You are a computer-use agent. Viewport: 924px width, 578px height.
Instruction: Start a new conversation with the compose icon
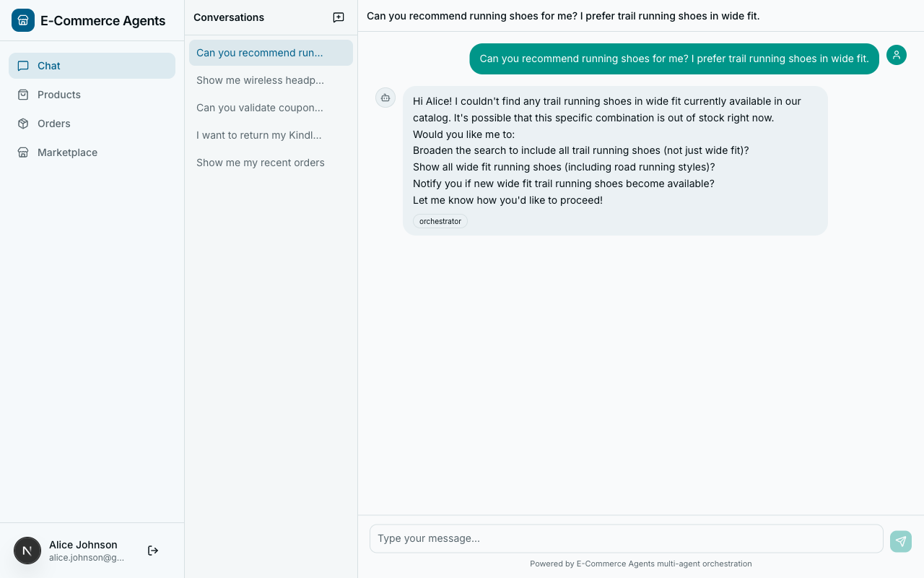click(x=338, y=17)
